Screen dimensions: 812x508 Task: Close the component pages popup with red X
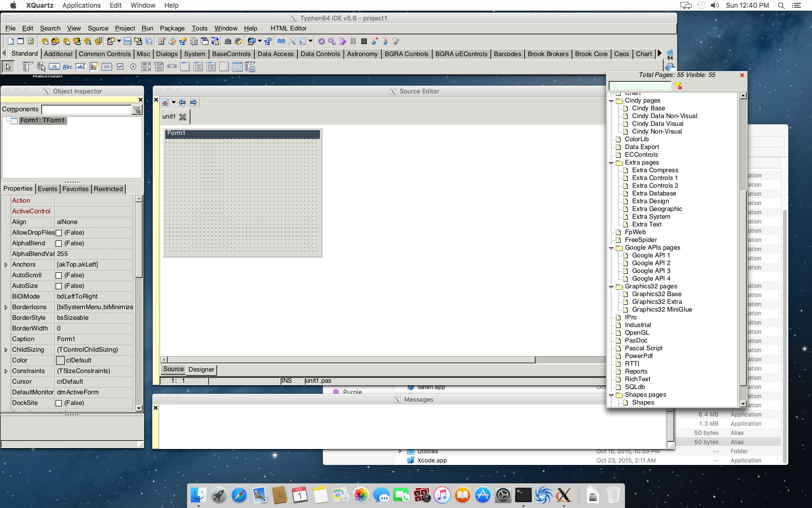(x=742, y=75)
